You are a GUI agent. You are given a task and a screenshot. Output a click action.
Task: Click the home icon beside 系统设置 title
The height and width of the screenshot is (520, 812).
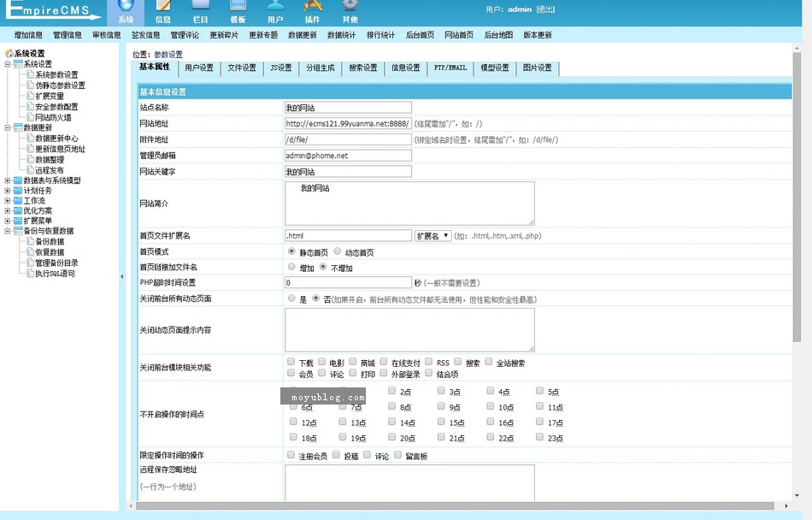coord(9,53)
